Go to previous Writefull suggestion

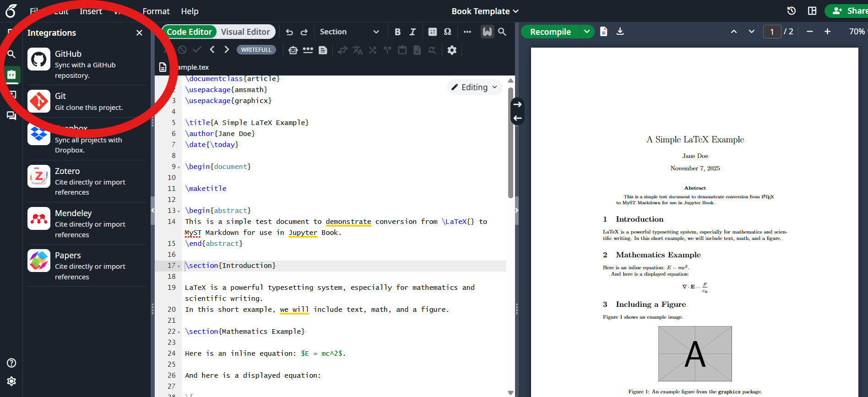(212, 49)
